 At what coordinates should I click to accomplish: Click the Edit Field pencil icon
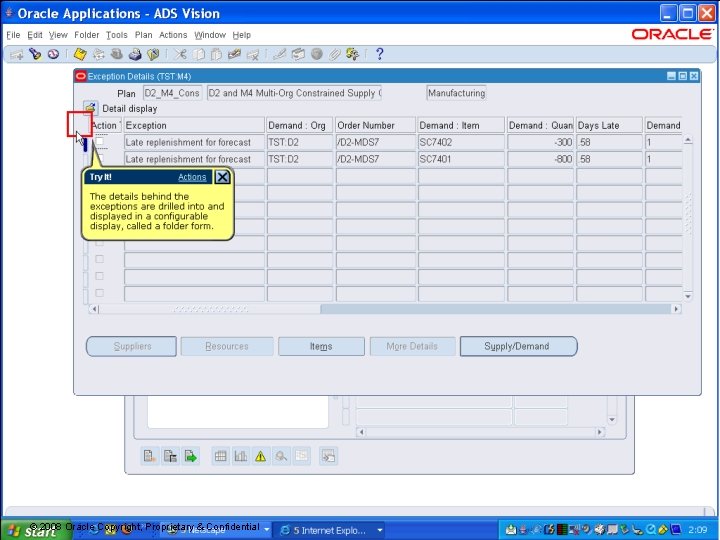(280, 55)
